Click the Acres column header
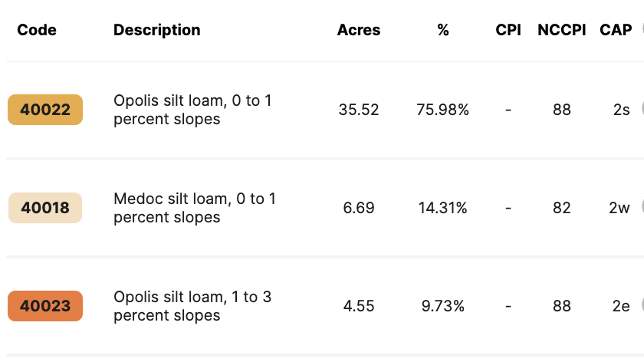Viewport: 644px width, 362px height. [359, 30]
